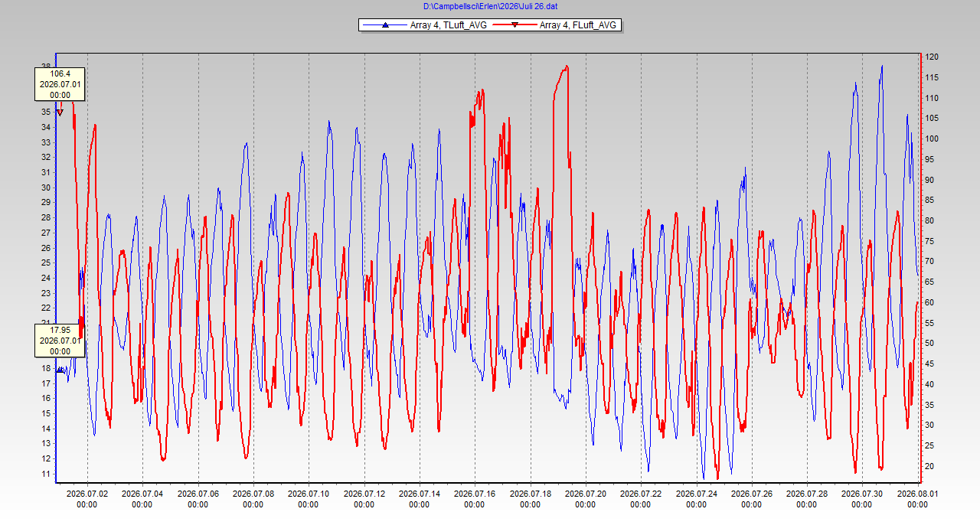The height and width of the screenshot is (525, 980).
Task: Click the value 60 on right humidity axis
Action: pos(929,302)
